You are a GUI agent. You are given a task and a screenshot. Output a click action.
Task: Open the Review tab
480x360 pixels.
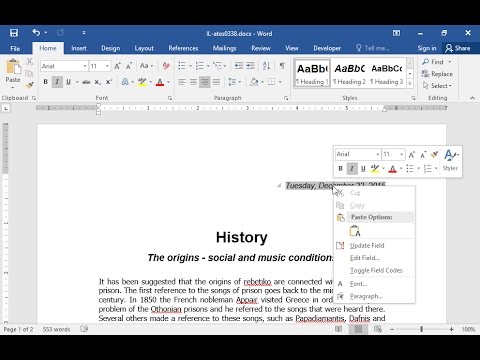(x=261, y=48)
